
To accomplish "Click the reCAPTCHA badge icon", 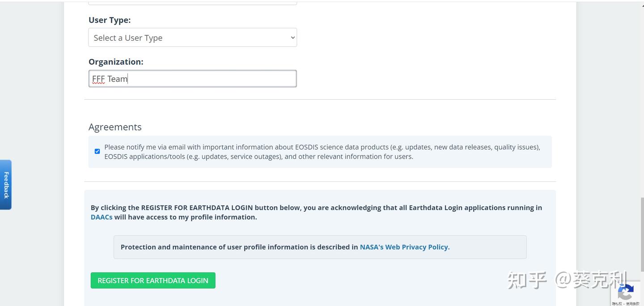I will point(625,293).
